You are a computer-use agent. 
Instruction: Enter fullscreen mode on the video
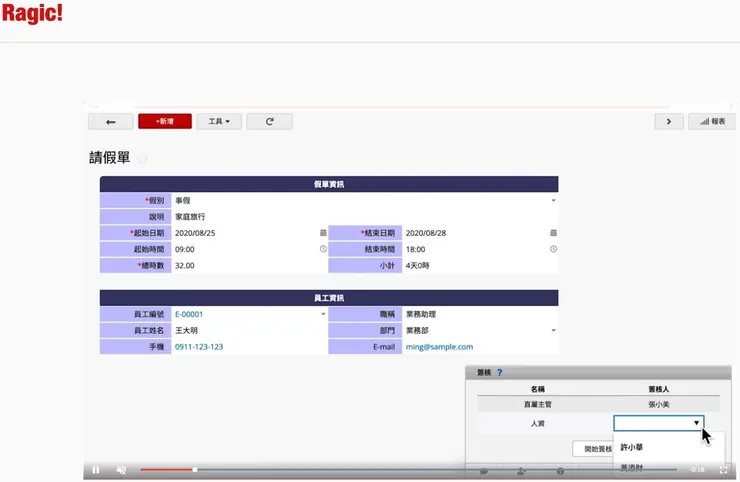(723, 470)
